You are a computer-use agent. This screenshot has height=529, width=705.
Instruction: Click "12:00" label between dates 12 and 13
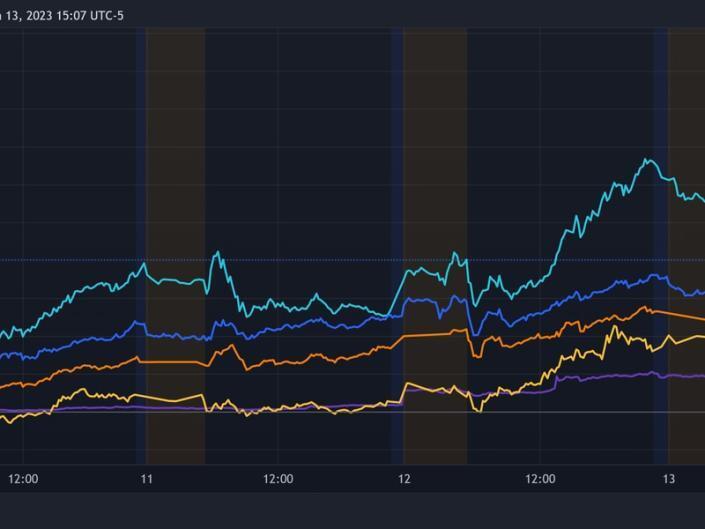(540, 479)
